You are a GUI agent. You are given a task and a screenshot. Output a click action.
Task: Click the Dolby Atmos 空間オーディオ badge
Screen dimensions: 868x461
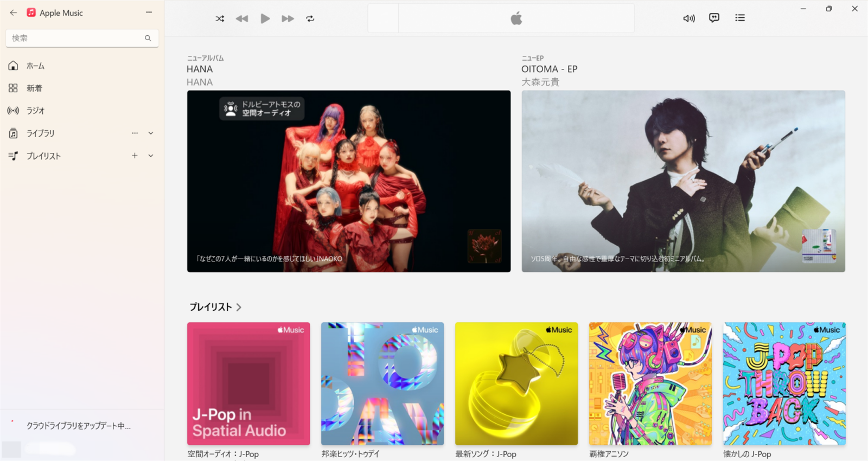[262, 108]
